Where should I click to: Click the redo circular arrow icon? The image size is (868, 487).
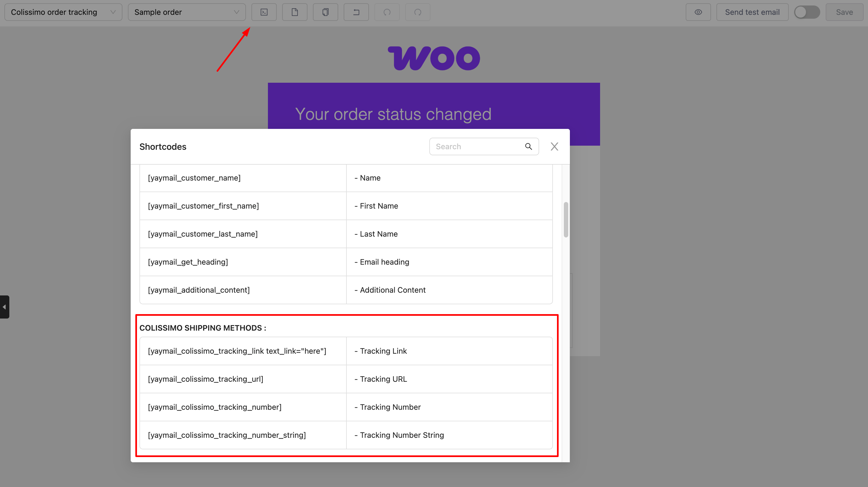418,12
